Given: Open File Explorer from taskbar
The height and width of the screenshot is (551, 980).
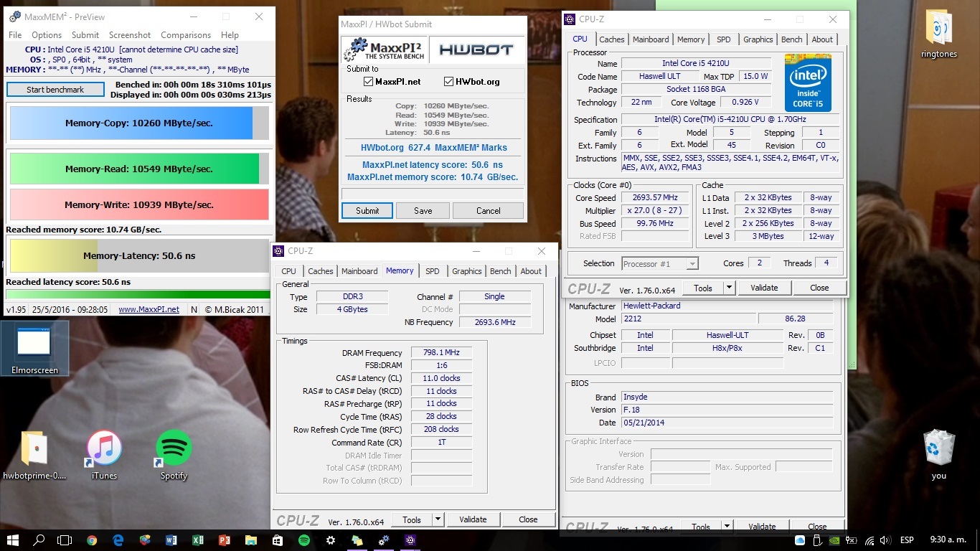Looking at the screenshot, I should click(251, 540).
